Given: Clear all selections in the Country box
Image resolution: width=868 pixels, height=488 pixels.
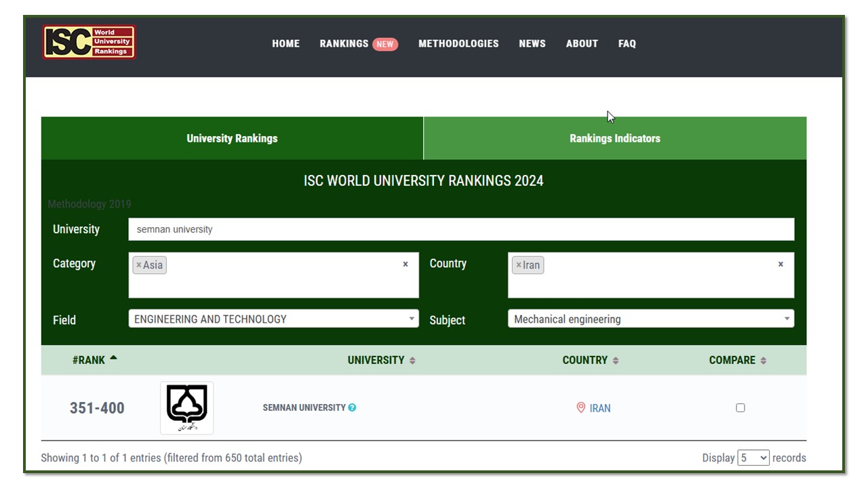Looking at the screenshot, I should click(x=781, y=264).
